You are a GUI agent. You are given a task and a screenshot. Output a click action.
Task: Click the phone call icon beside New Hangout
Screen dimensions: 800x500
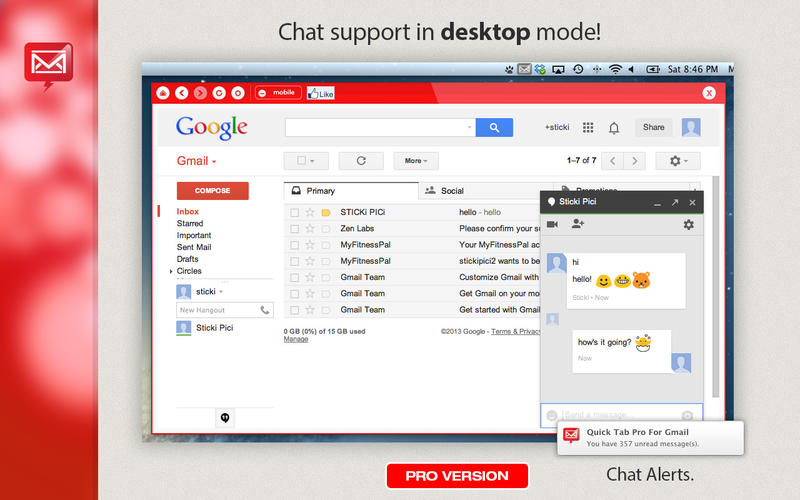(265, 310)
